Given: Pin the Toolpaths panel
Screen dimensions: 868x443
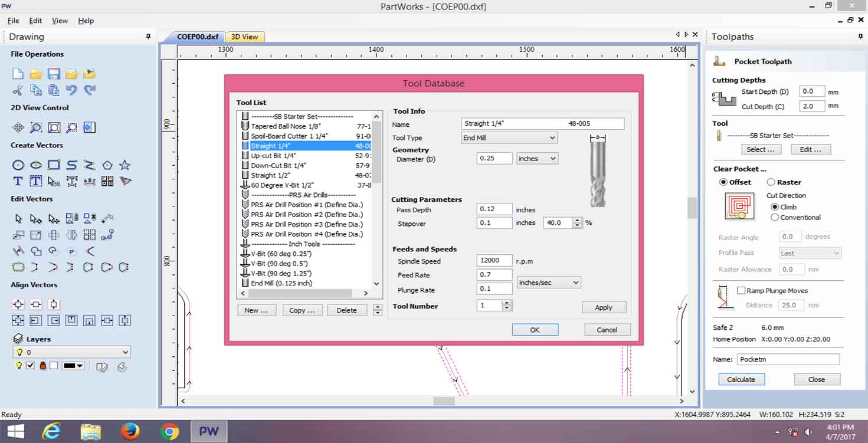Looking at the screenshot, I should [x=861, y=37].
